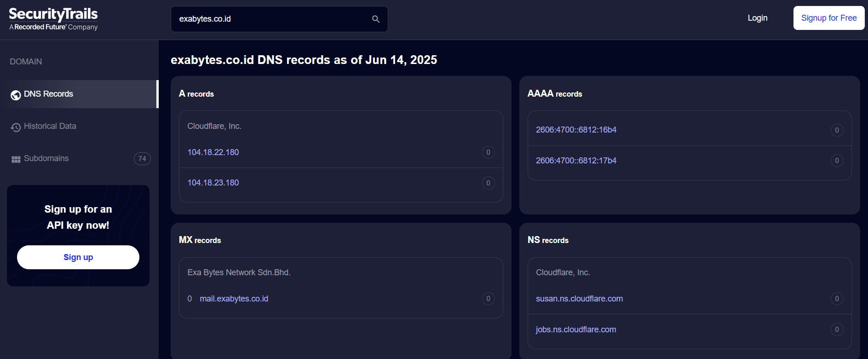
Task: Click count badge for mail.exabytes.co.id
Action: point(488,299)
